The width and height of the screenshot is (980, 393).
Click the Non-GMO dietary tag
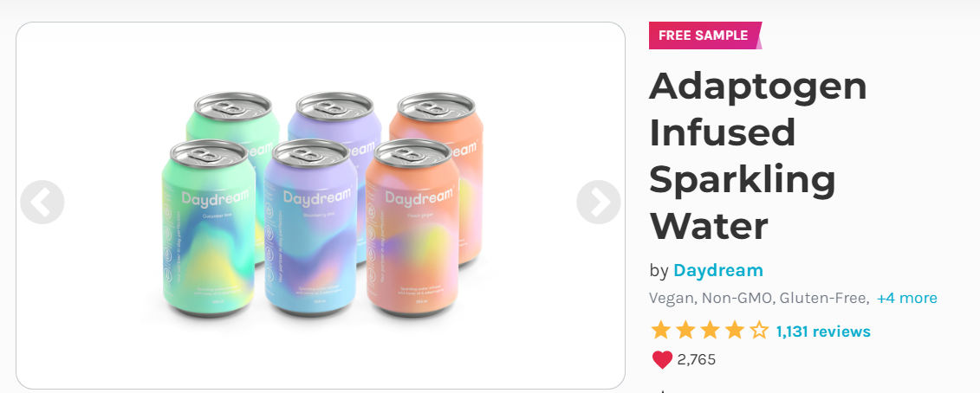[737, 298]
